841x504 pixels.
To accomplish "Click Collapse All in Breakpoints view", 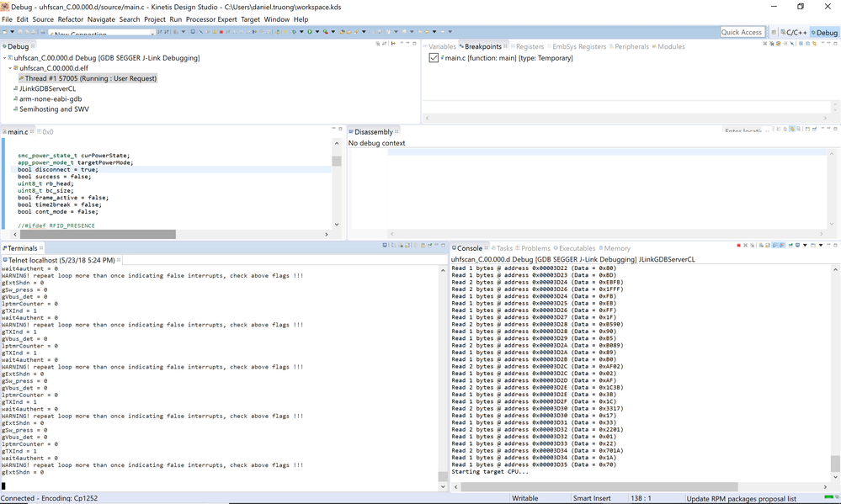I will pyautogui.click(x=807, y=44).
